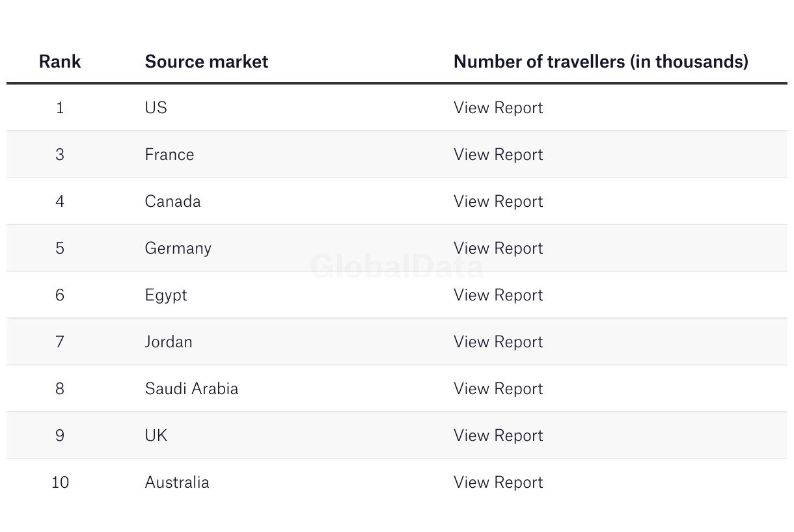Click Saudi Arabia's View Report link

click(498, 389)
